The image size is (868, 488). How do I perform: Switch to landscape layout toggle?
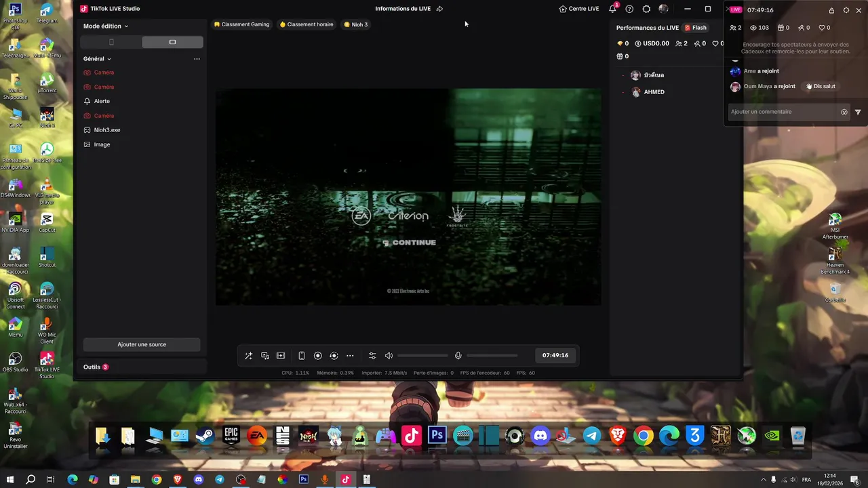point(172,42)
